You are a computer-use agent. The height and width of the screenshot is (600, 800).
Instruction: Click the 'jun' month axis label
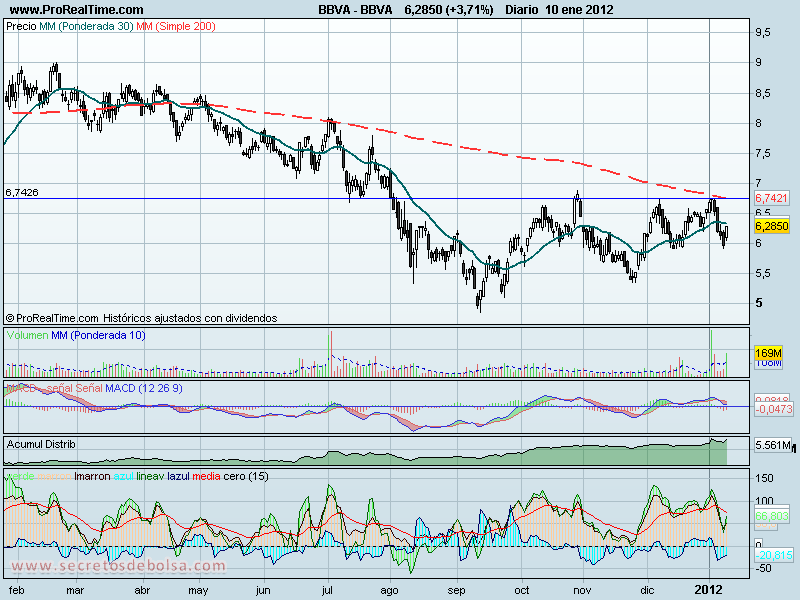click(x=263, y=590)
